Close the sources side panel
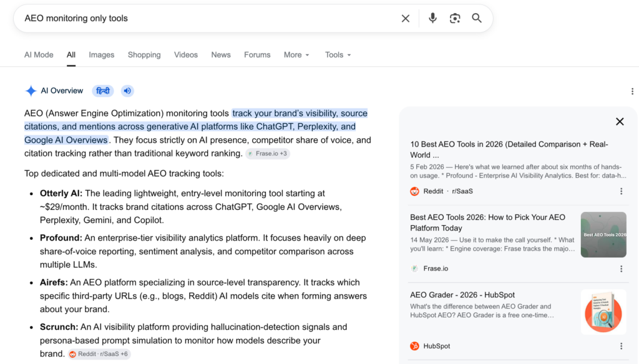Viewport: 639px width, 364px height. coord(620,122)
